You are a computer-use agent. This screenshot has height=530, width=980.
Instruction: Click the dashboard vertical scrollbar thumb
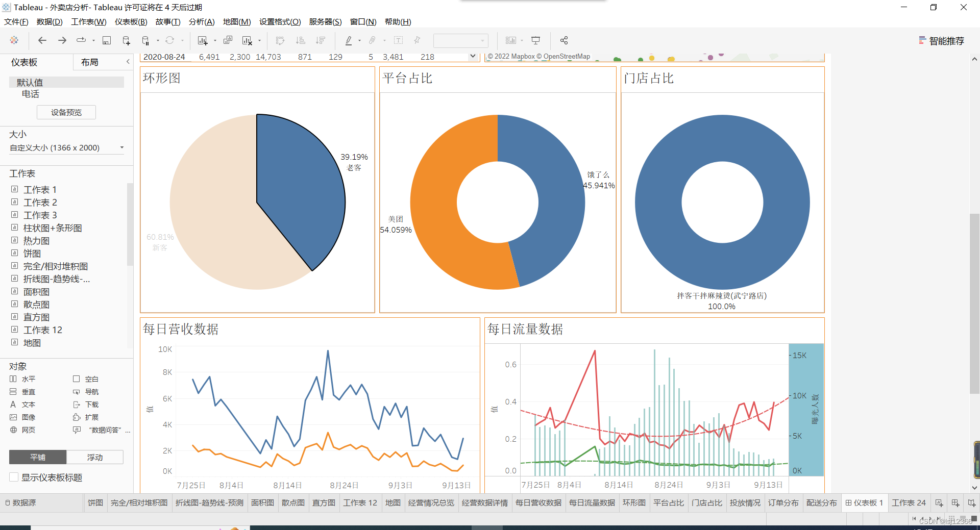(974, 304)
